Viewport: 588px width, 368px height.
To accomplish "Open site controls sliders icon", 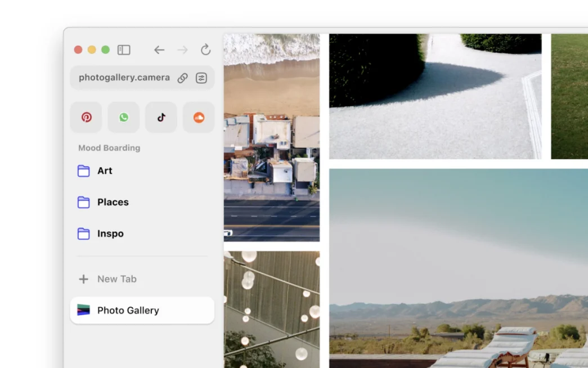I will click(201, 78).
